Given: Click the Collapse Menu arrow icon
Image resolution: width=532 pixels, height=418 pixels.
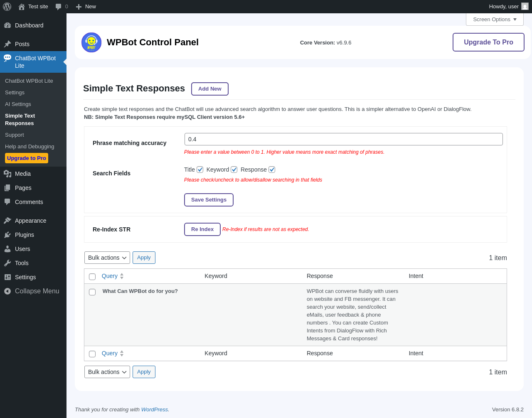Looking at the screenshot, I should pos(7,291).
